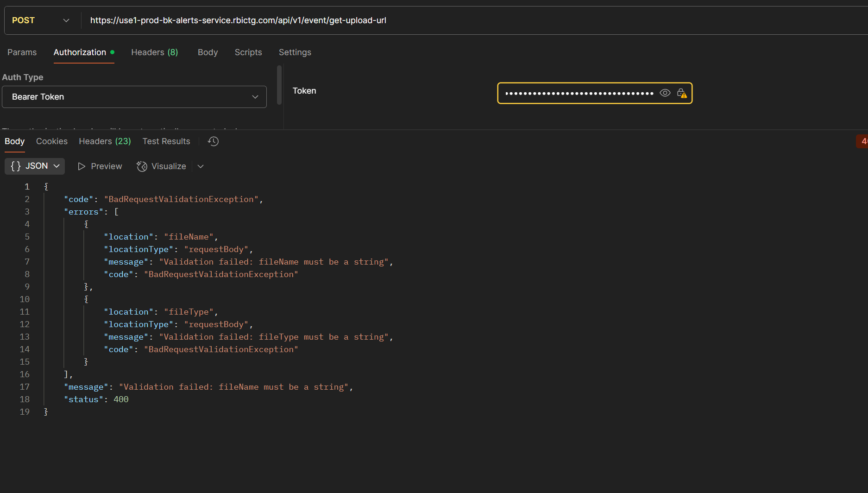
Task: Click the Auth Type label
Action: (23, 77)
